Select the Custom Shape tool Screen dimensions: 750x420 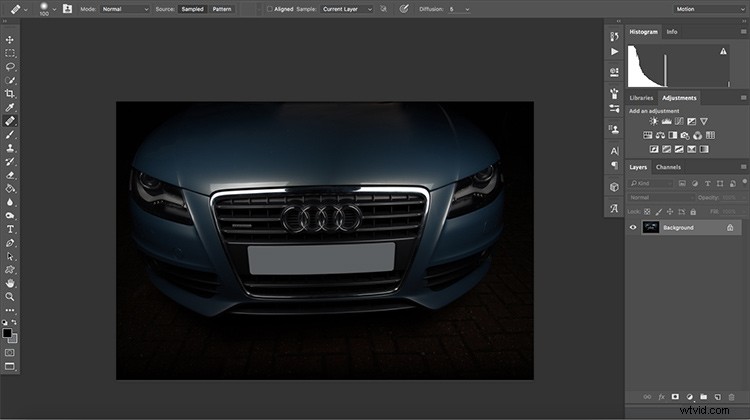click(x=10, y=270)
